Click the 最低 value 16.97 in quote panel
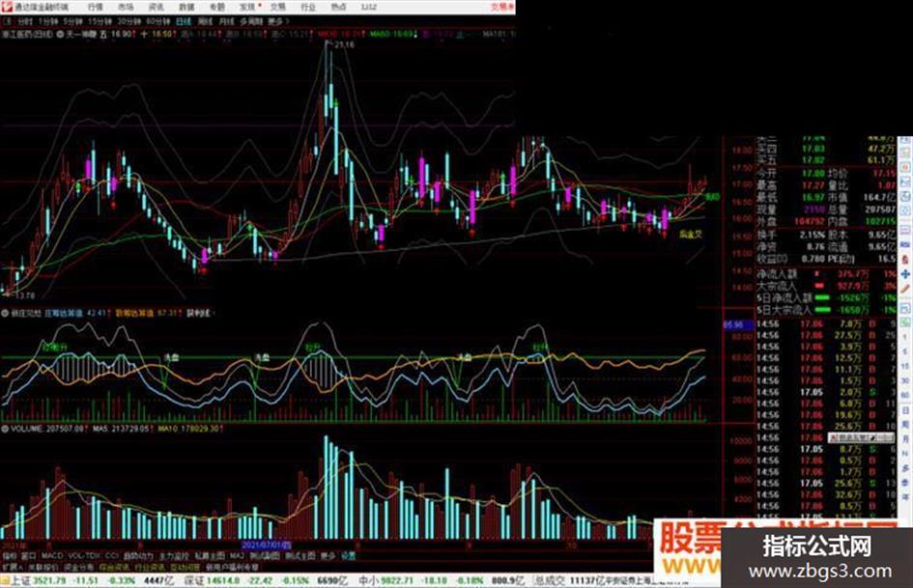This screenshot has height=588, width=913. click(813, 197)
